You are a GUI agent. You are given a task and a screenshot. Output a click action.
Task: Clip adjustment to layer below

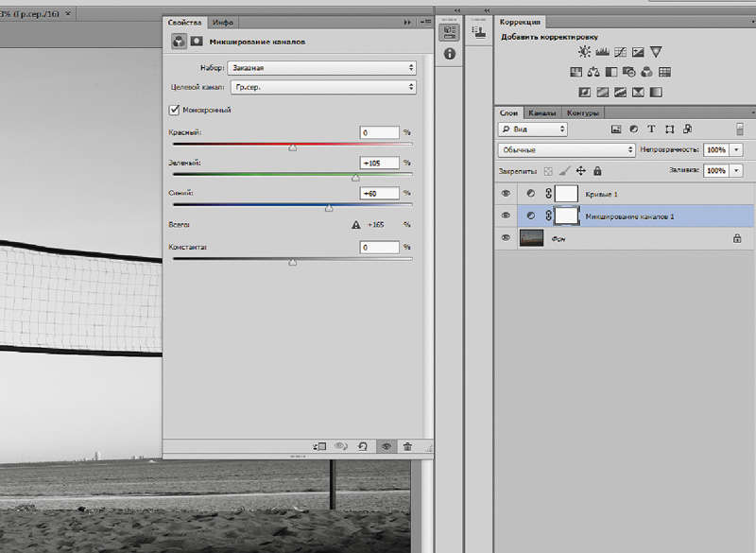(319, 446)
